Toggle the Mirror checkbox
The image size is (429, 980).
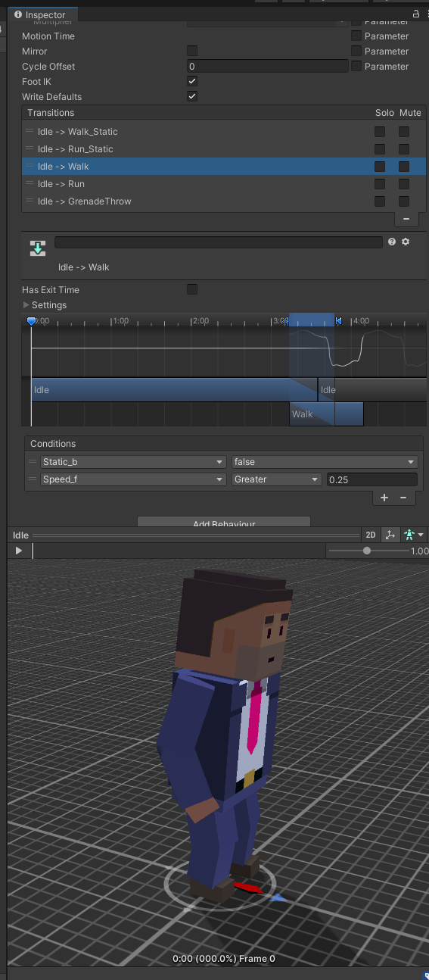192,51
